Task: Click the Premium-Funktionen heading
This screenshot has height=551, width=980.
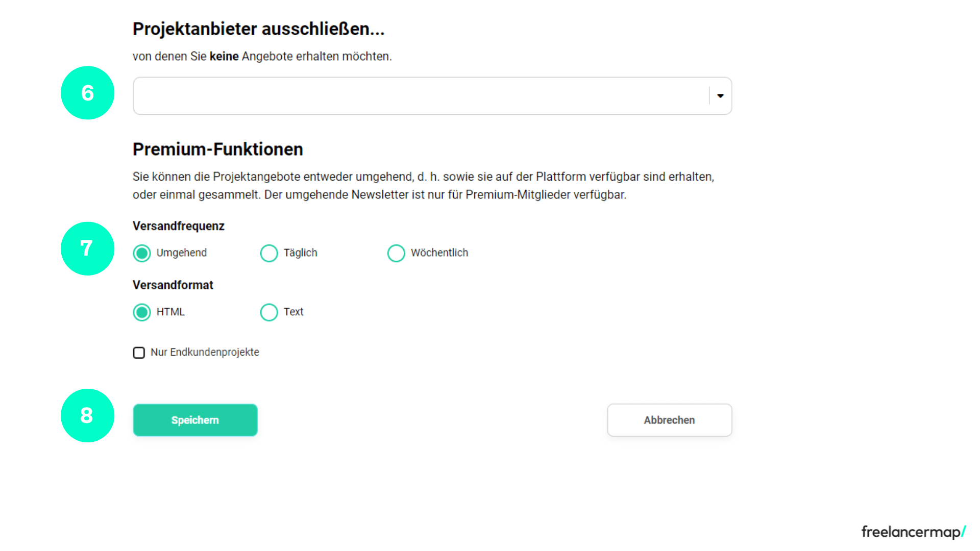Action: pos(218,149)
